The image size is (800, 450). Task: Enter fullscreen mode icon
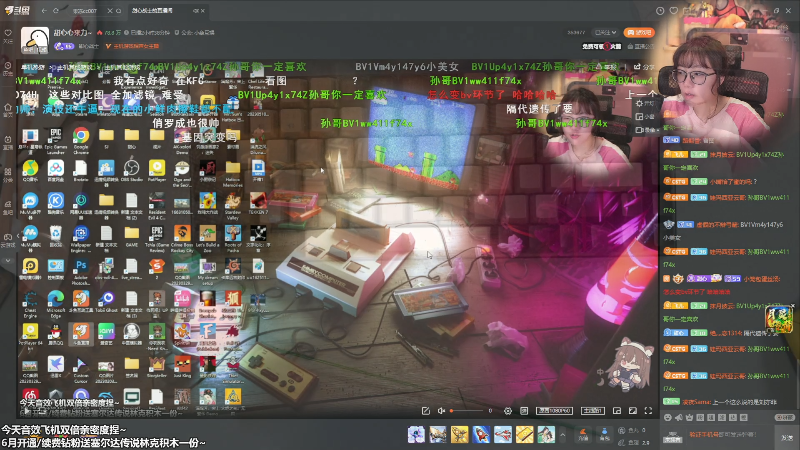648,411
